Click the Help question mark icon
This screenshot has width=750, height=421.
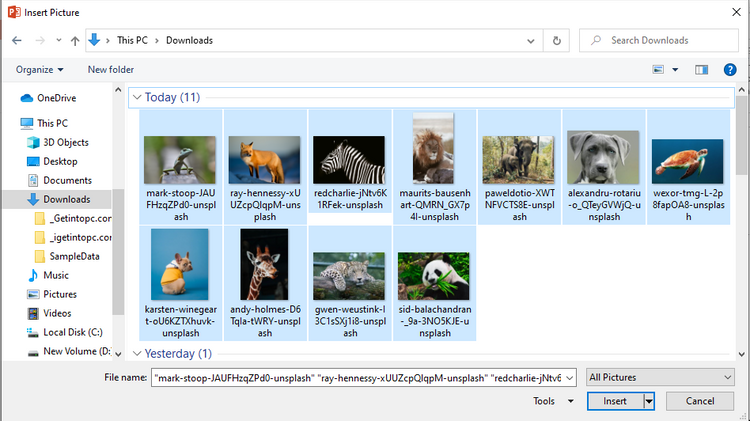click(x=730, y=69)
